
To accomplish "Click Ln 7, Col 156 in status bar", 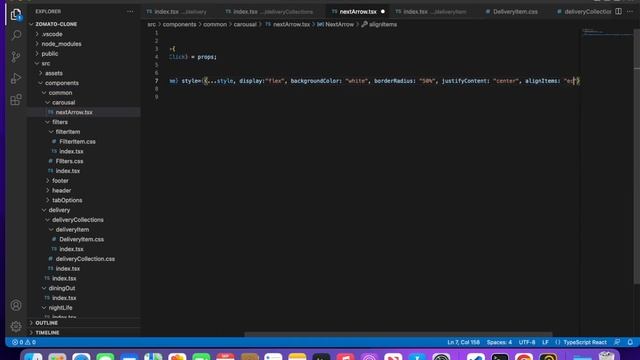I will 463,342.
